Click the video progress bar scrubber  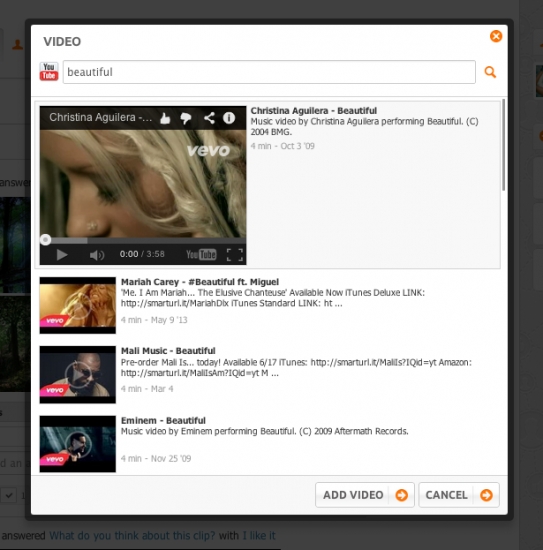pyautogui.click(x=45, y=240)
